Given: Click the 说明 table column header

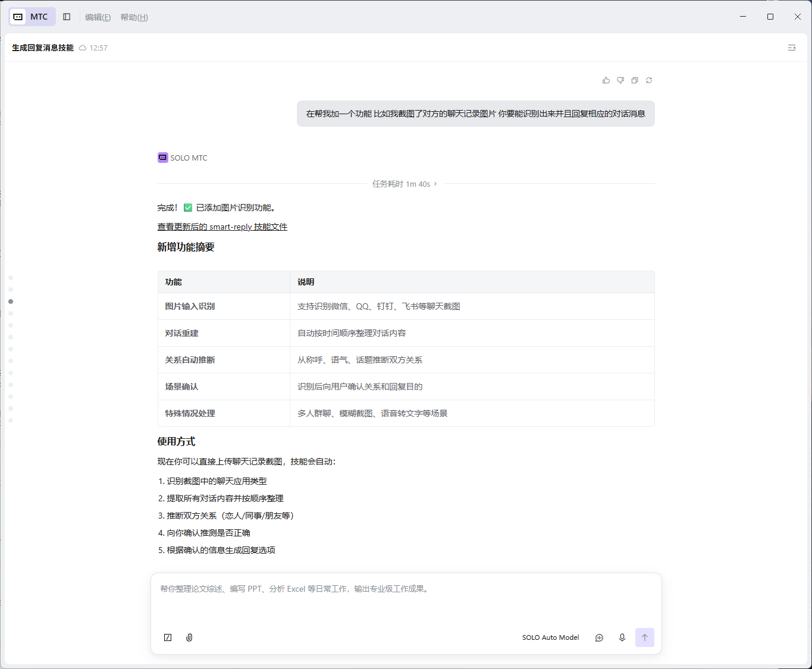Looking at the screenshot, I should (472, 282).
